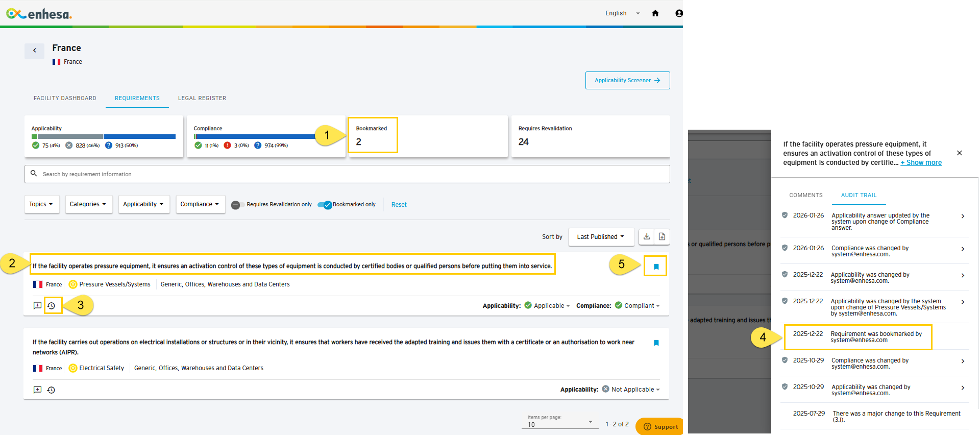This screenshot has width=980, height=435.
Task: Click green check icon beside 11 (1%)
Action: [198, 146]
